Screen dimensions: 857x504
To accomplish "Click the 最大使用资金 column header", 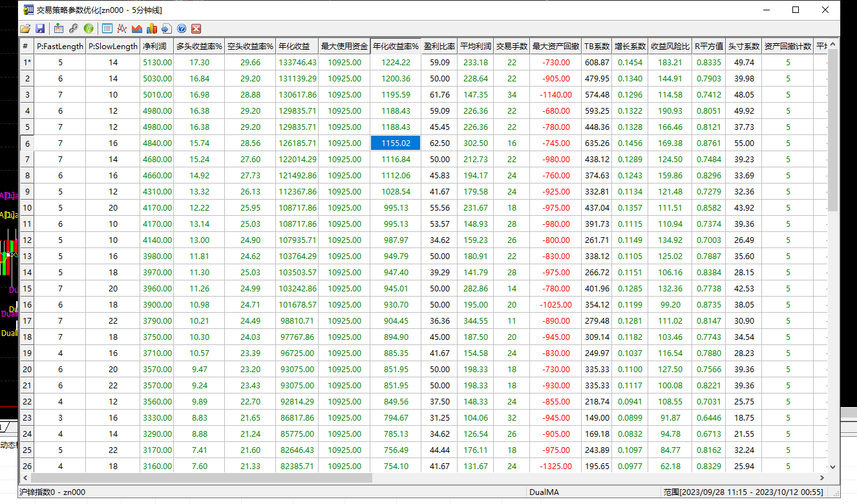I will [x=344, y=46].
